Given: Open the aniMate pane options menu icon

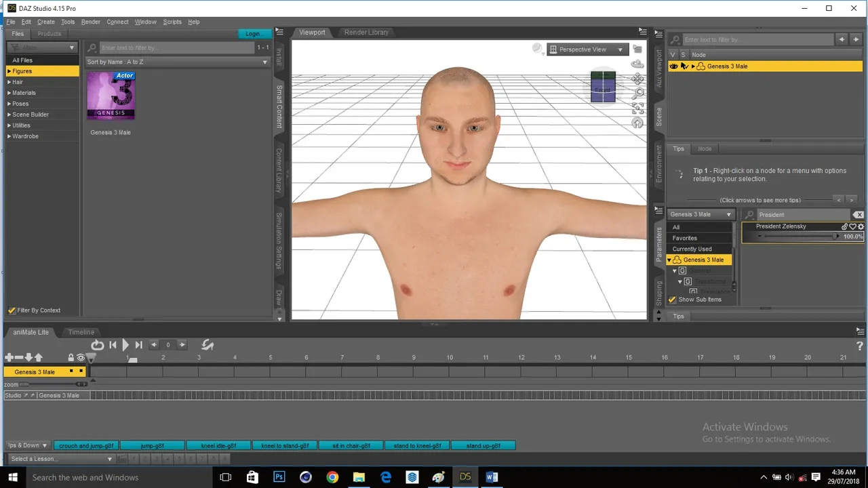Looking at the screenshot, I should pos(860,331).
